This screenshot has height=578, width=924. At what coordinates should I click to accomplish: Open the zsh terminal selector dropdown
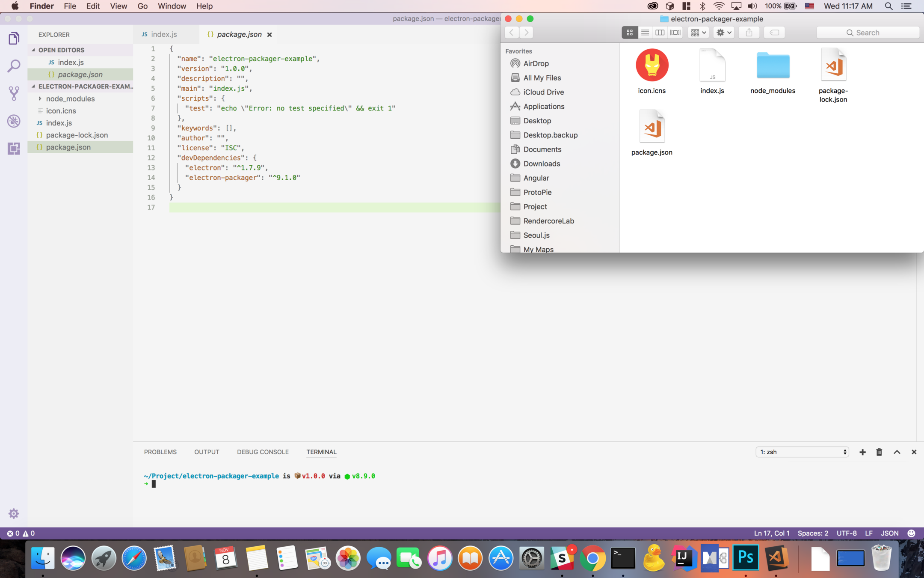802,452
